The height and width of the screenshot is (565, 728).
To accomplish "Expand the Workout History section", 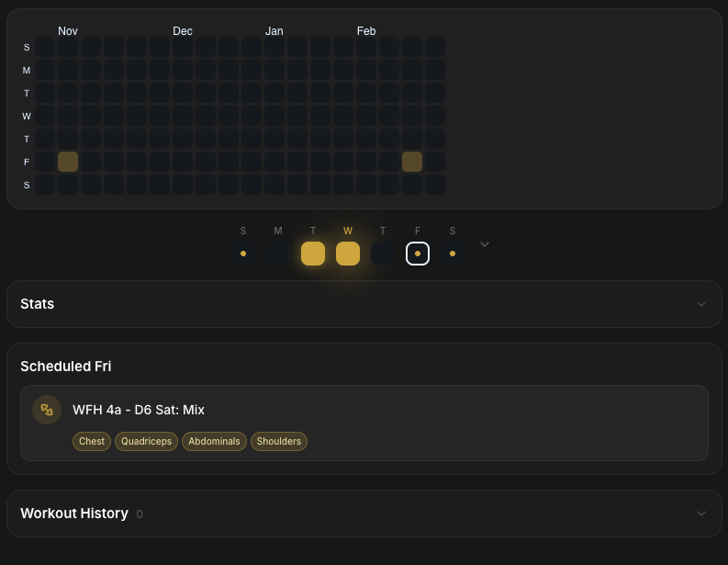I will coord(701,514).
